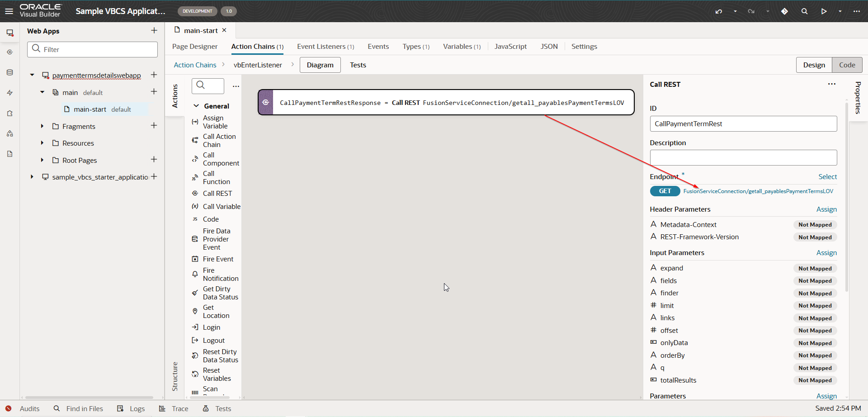
Task: Click Action Chains breadcrumb link
Action: (x=195, y=65)
